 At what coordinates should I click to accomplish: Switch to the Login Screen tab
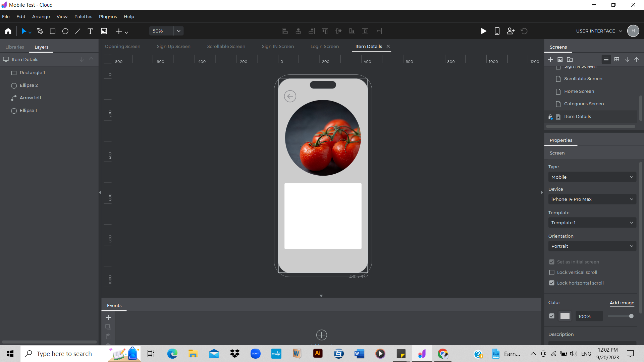[324, 46]
